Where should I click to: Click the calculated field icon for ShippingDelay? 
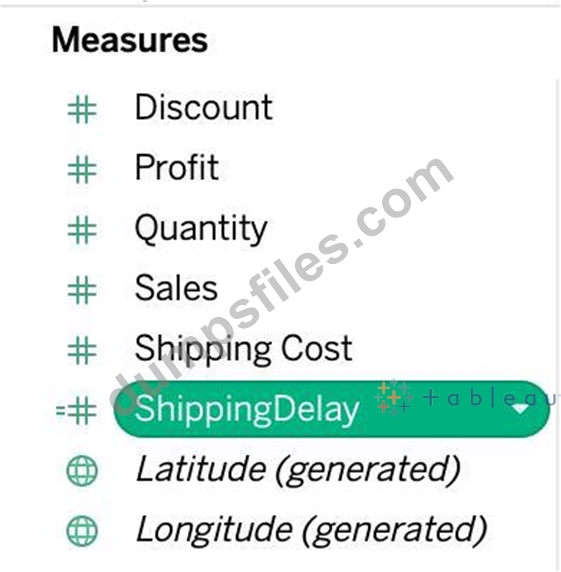[76, 411]
